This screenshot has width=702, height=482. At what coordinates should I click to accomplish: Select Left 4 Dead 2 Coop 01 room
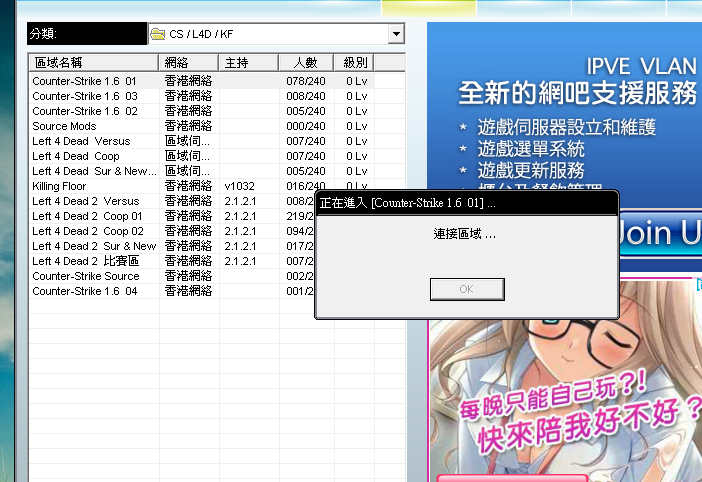point(172,216)
